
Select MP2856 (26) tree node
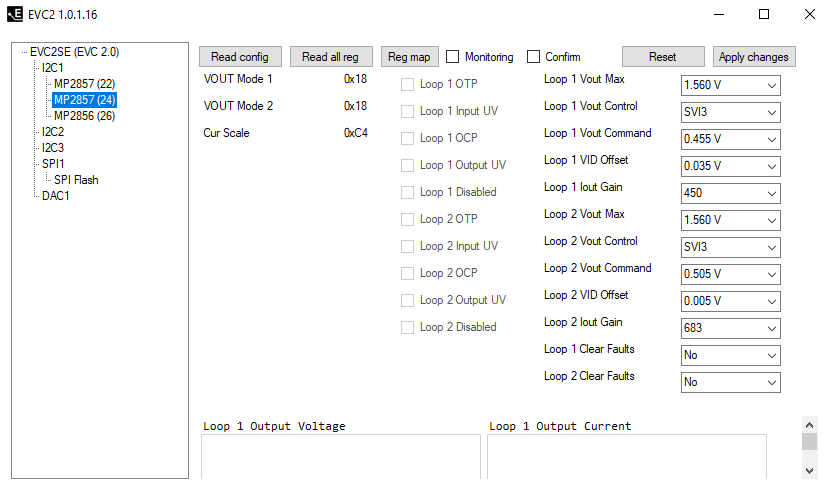click(x=84, y=116)
